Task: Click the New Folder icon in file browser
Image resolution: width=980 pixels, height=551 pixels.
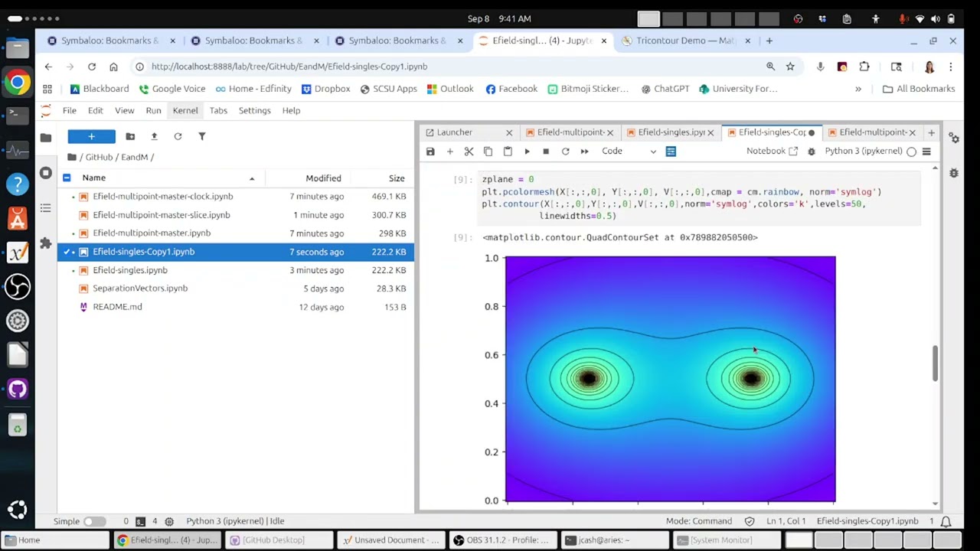Action: click(130, 136)
